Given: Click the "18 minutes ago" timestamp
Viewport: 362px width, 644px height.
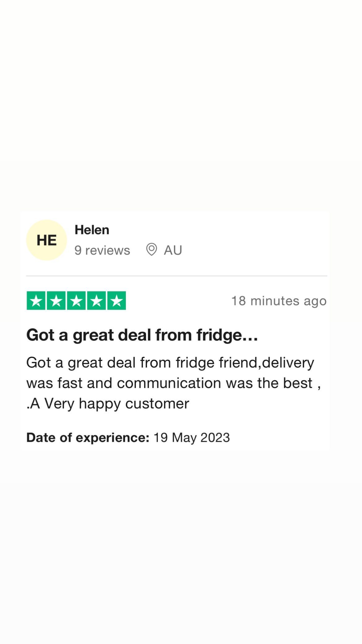Looking at the screenshot, I should coord(279,301).
